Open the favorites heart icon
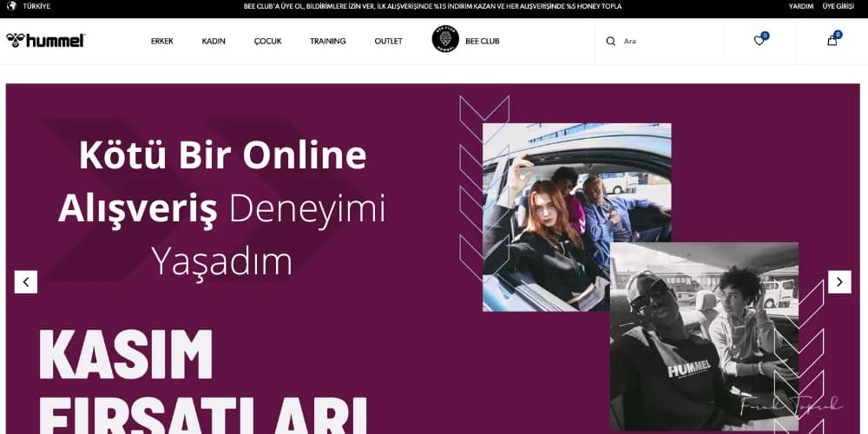The width and height of the screenshot is (868, 434). point(759,41)
